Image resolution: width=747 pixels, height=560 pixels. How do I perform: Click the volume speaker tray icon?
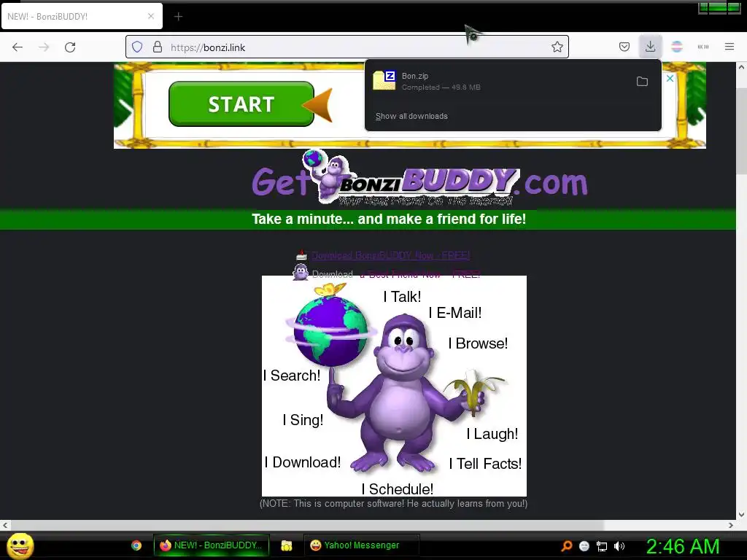619,546
